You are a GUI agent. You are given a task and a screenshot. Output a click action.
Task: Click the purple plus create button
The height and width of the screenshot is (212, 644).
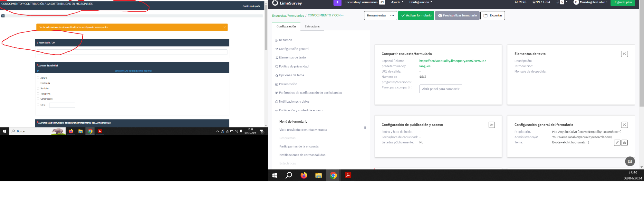(x=337, y=3)
